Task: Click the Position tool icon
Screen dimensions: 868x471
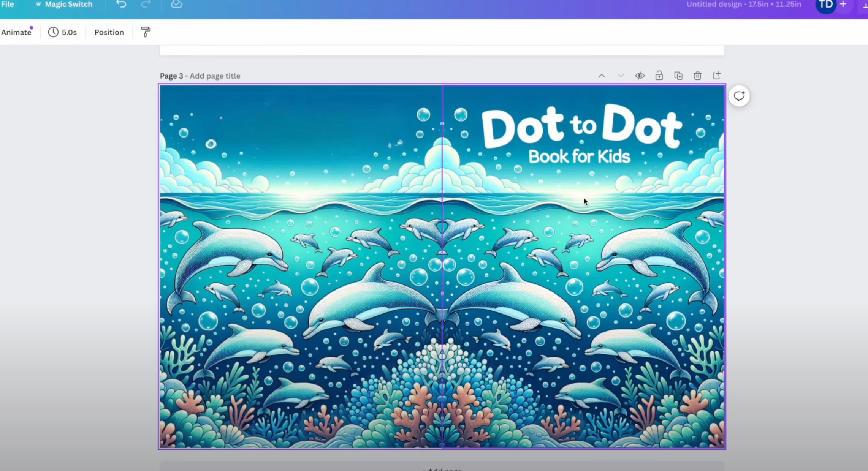Action: [109, 32]
